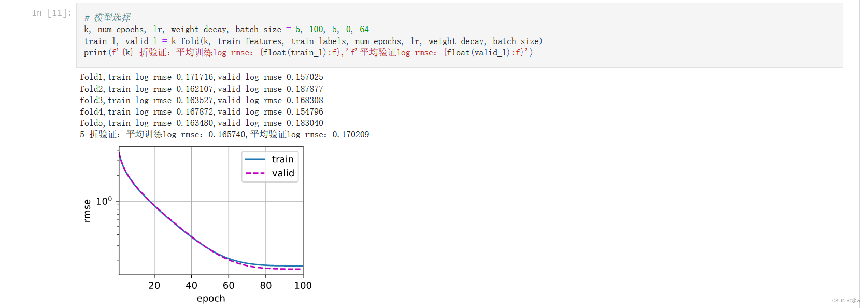Click the In [11] cell prompt
868x308 pixels.
(x=52, y=13)
